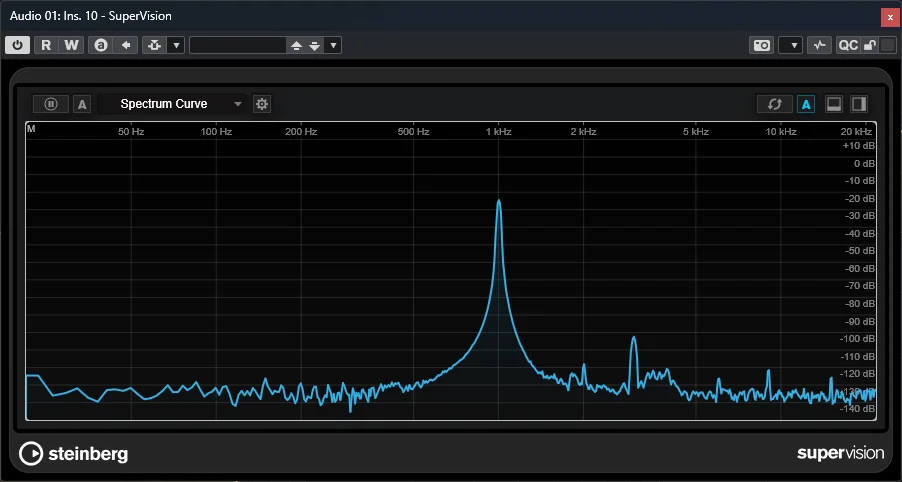This screenshot has height=482, width=902.
Task: Click the -30 dB level label
Action: (860, 216)
